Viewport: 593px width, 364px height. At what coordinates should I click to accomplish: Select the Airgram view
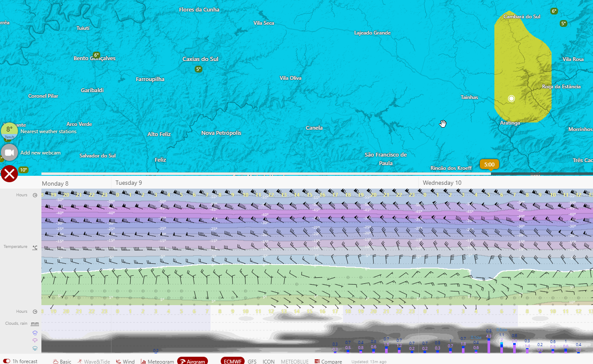coord(193,361)
